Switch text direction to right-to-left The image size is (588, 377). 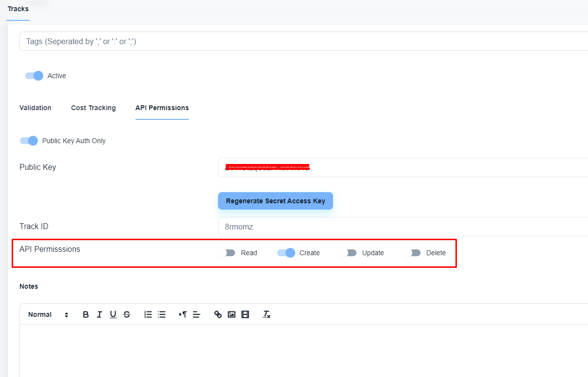(x=183, y=314)
